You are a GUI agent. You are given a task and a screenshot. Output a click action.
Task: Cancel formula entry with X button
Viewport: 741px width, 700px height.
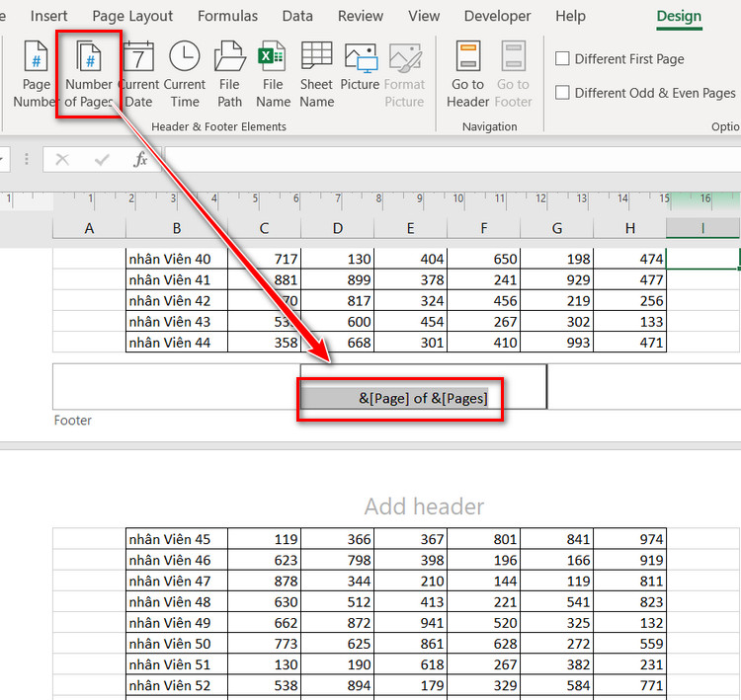(62, 159)
